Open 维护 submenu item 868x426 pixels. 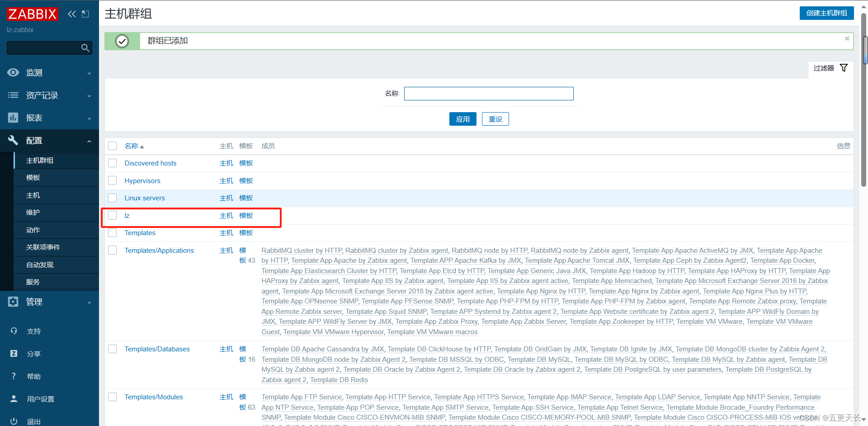pos(57,213)
